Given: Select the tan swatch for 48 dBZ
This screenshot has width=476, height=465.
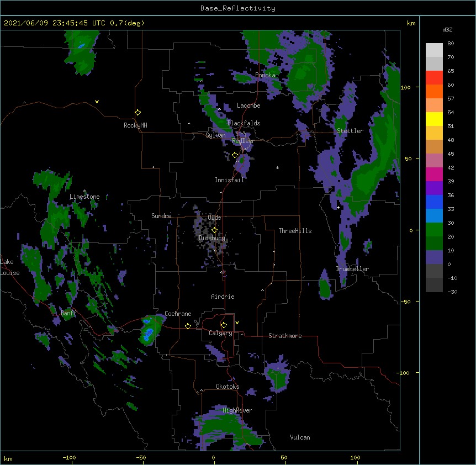Looking at the screenshot, I should [x=434, y=146].
